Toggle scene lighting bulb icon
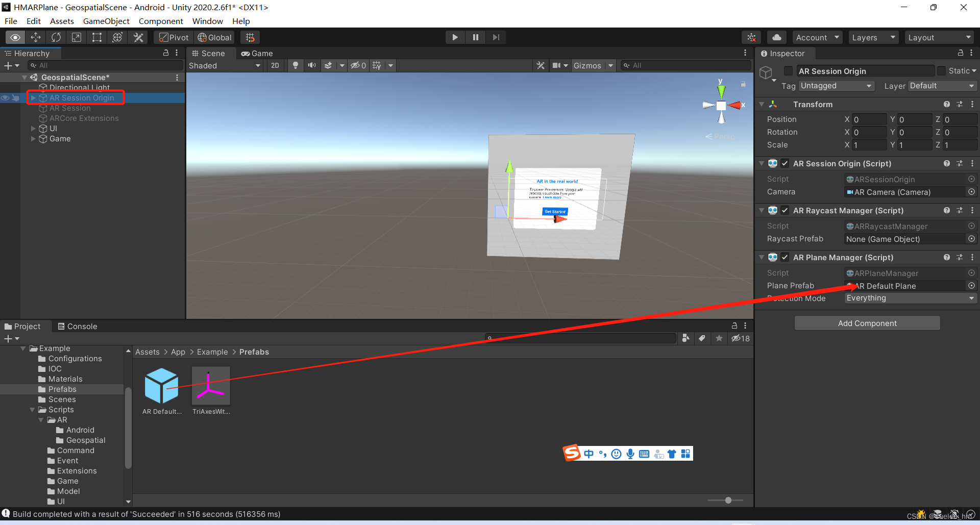980x525 pixels. pos(295,65)
